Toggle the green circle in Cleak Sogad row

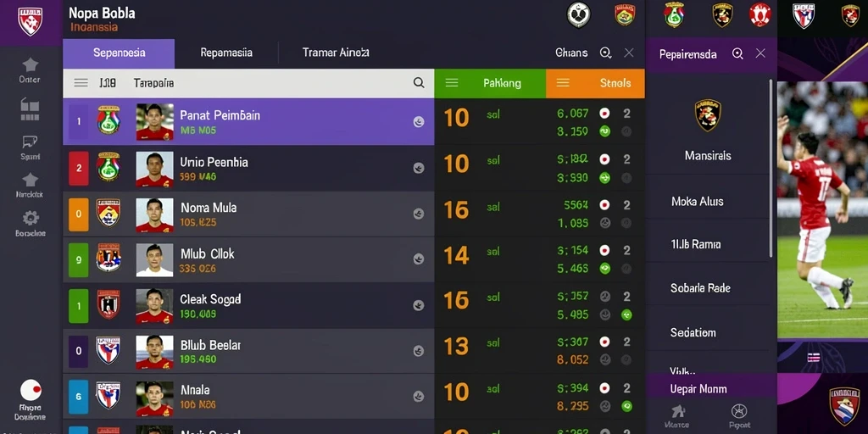pyautogui.click(x=626, y=314)
